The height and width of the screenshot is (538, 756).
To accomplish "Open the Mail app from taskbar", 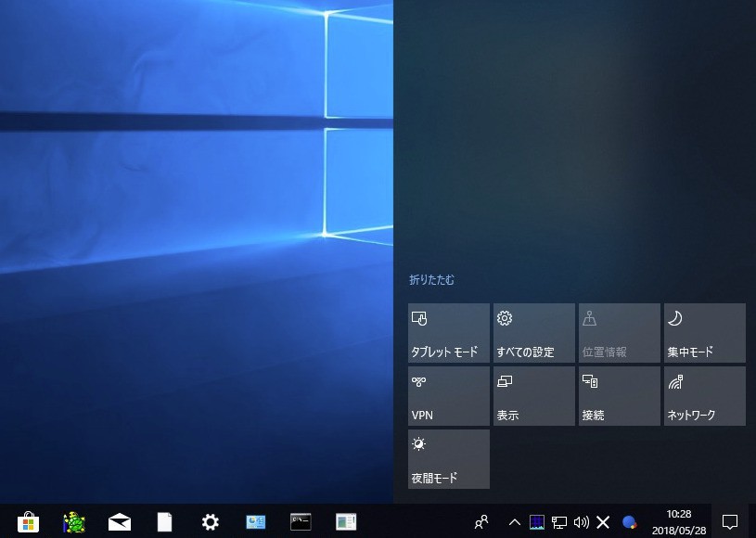I will pos(120,522).
